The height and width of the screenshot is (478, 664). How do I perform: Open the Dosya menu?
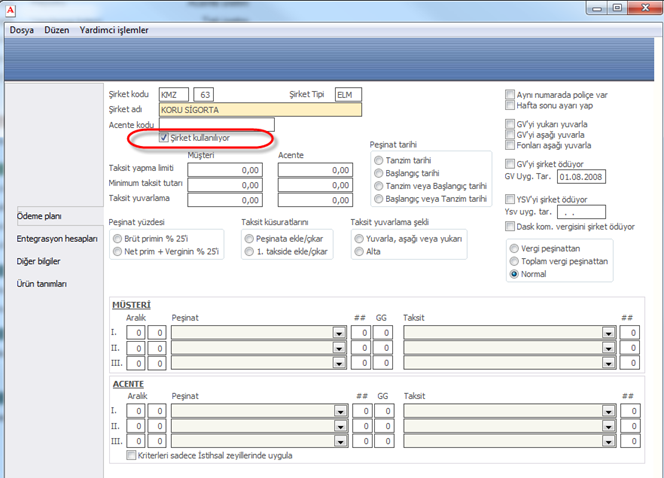[21, 30]
